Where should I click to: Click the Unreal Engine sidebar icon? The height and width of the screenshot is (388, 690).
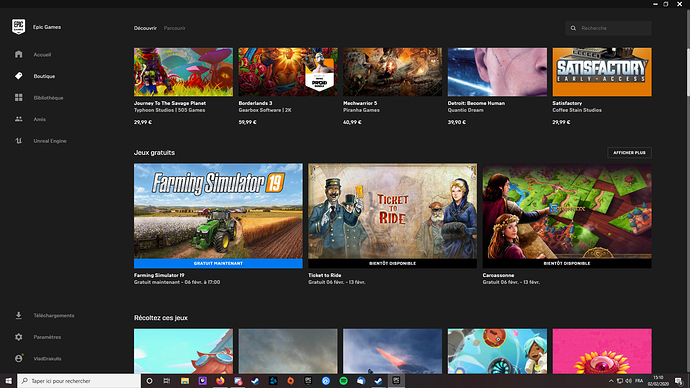(x=18, y=141)
